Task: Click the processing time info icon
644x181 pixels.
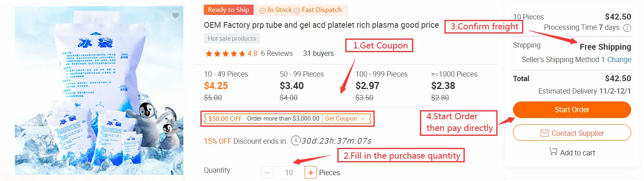Action: click(627, 28)
